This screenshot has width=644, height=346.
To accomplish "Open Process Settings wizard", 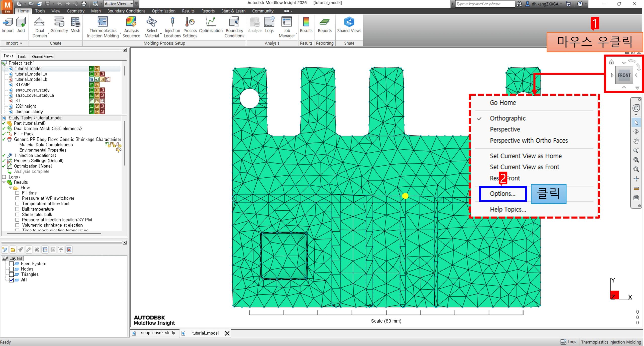I will pyautogui.click(x=190, y=27).
